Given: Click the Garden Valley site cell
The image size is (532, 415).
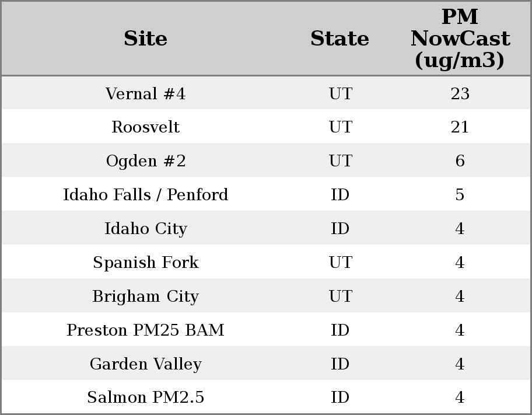Looking at the screenshot, I should coord(146,364).
